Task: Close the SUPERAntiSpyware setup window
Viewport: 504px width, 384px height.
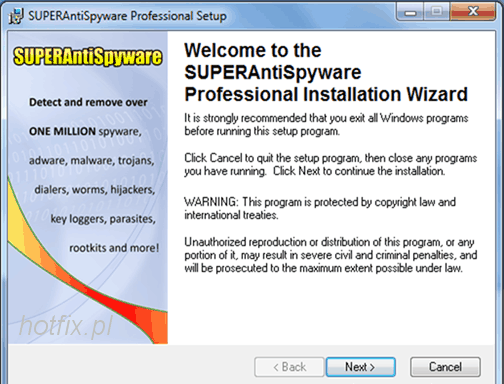Action: coord(473,12)
